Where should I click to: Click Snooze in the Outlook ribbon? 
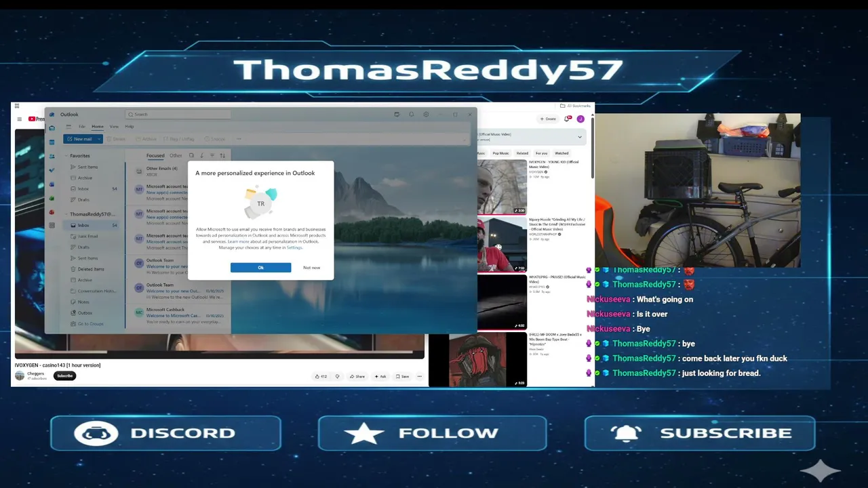[x=215, y=139]
